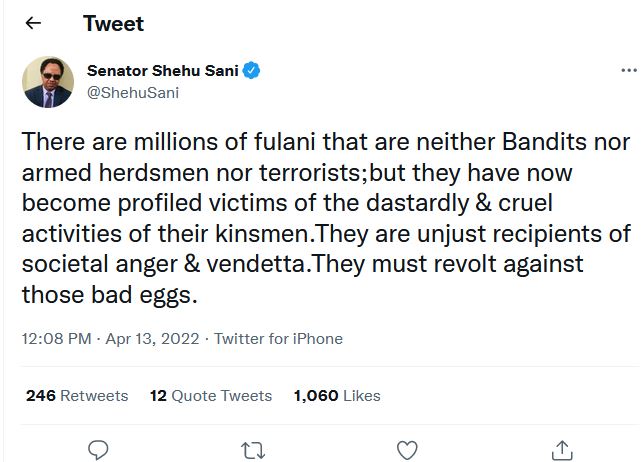Click the 12:08 PM timestamp
The height and width of the screenshot is (462, 641).
pos(56,339)
